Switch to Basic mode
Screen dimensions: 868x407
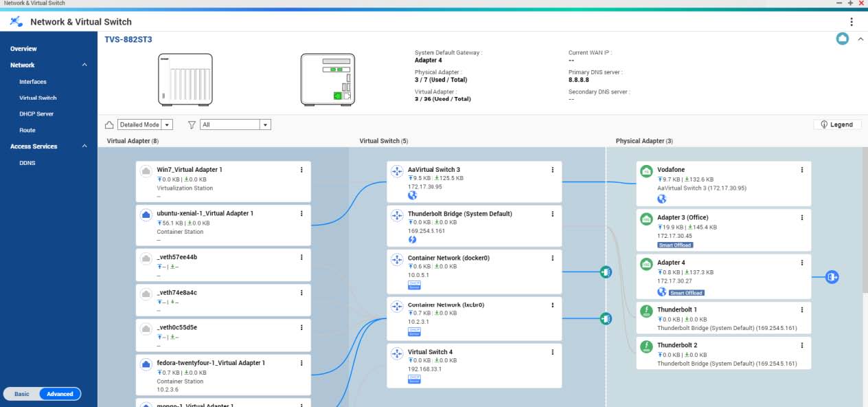click(x=22, y=394)
